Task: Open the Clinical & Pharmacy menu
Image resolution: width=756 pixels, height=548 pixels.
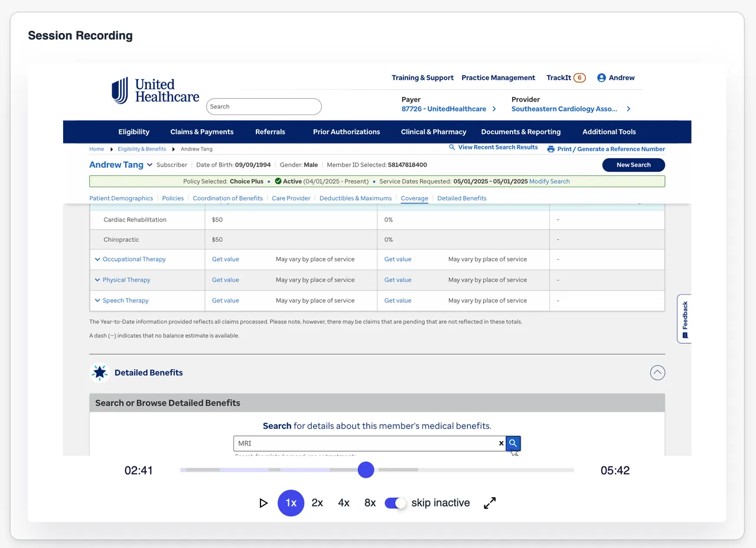Action: (434, 132)
